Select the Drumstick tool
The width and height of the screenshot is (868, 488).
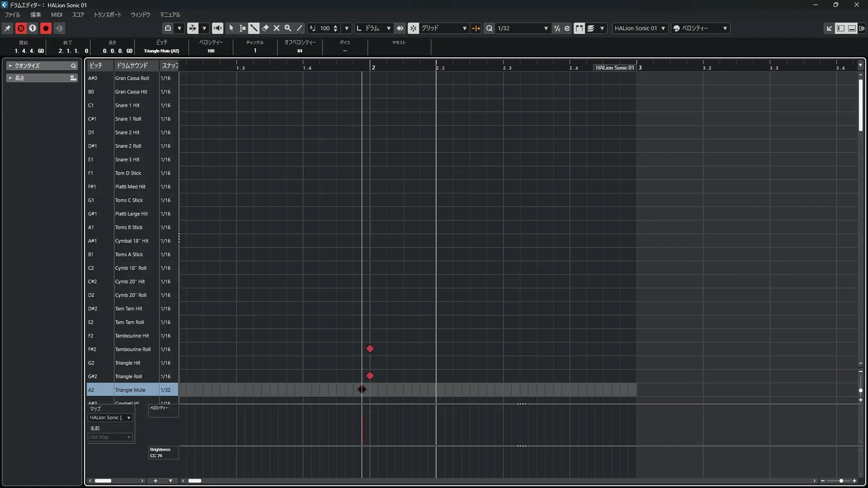click(x=254, y=28)
